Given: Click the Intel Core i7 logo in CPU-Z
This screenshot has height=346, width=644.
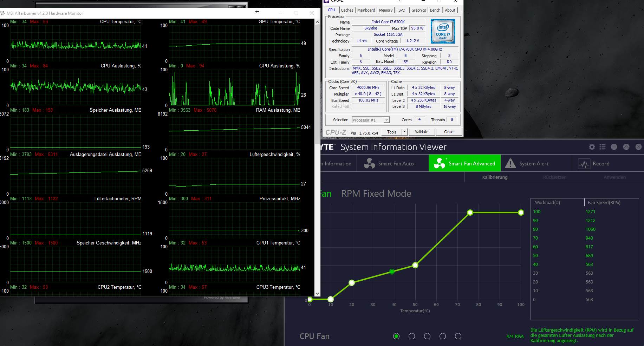Looking at the screenshot, I should point(443,32).
